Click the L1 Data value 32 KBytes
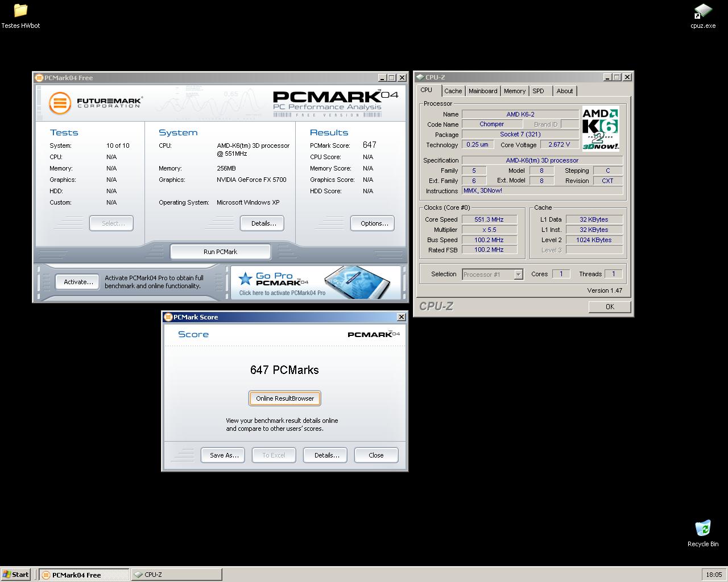The width and height of the screenshot is (728, 582). coord(594,219)
